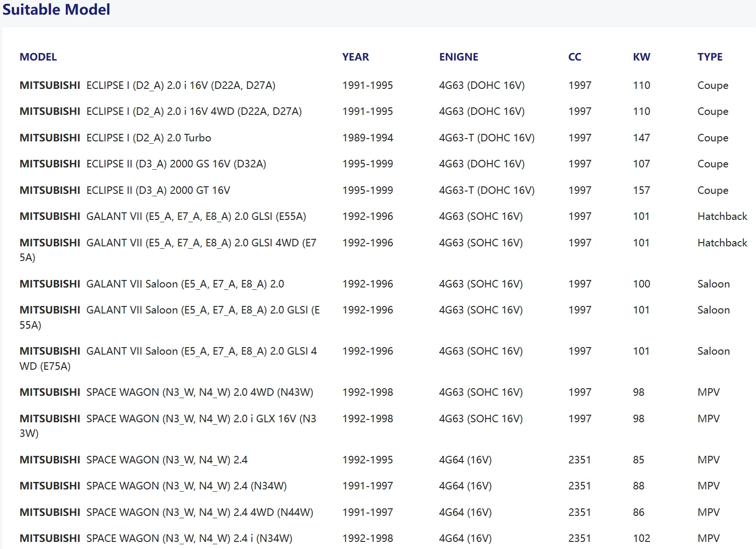
Task: Click the ENIGNE column header
Action: tap(459, 57)
